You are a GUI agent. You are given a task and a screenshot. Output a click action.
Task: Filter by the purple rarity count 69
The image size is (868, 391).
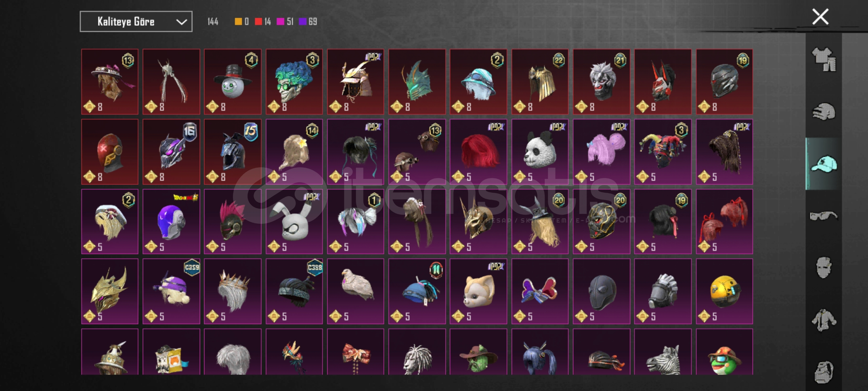click(x=312, y=22)
